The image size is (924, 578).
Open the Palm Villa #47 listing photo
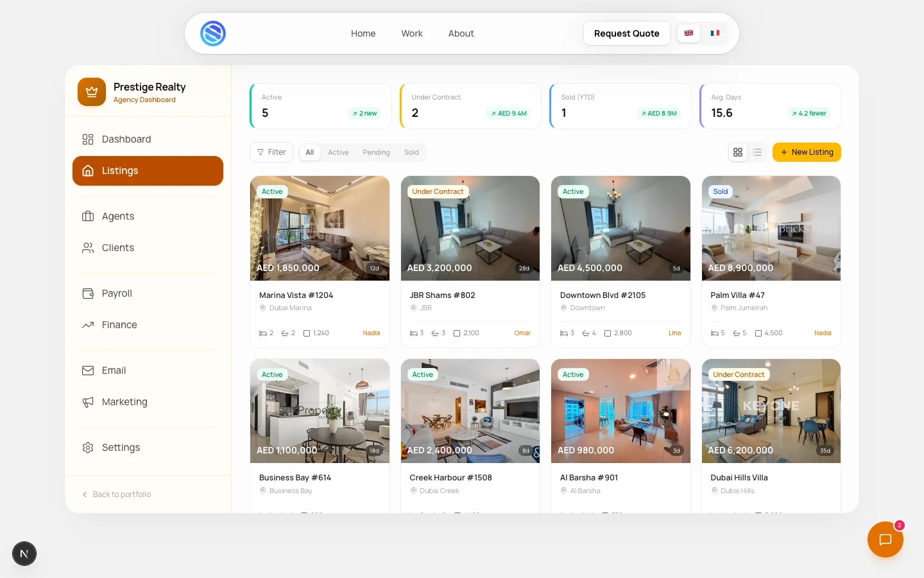click(x=771, y=228)
